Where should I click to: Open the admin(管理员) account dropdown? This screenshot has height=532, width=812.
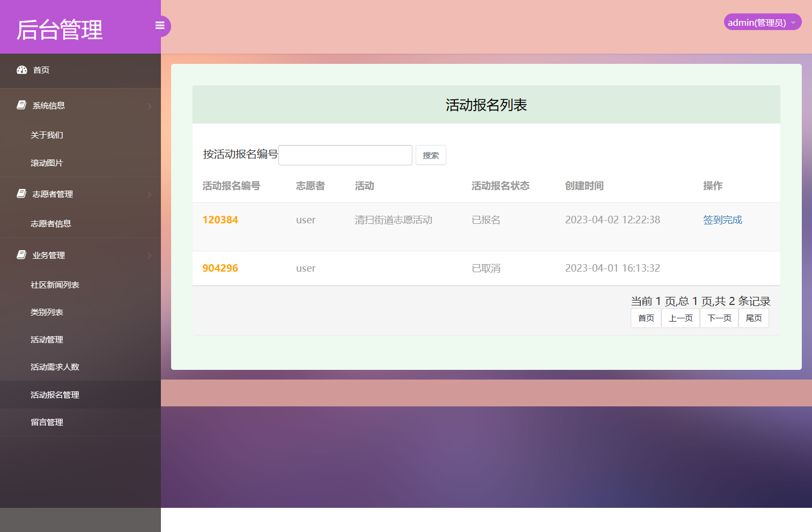(x=762, y=22)
